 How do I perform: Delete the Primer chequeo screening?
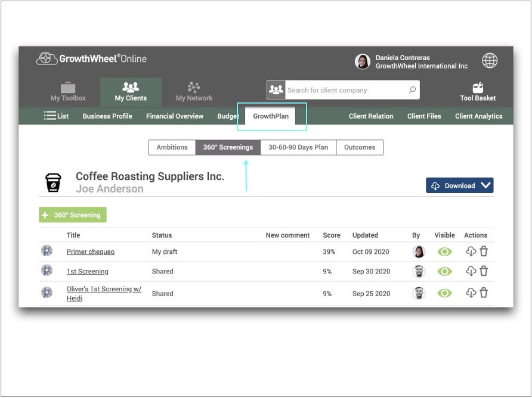(484, 251)
